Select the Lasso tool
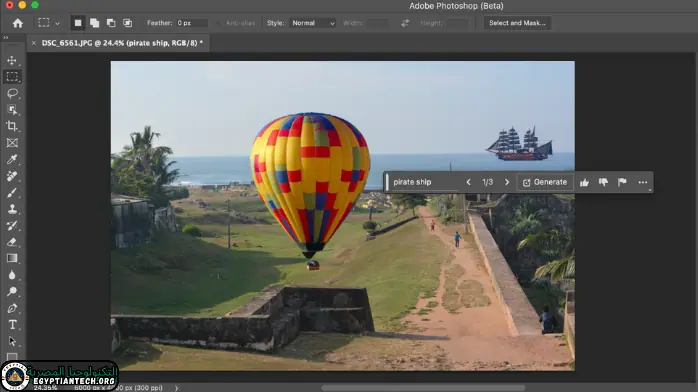 pos(12,93)
